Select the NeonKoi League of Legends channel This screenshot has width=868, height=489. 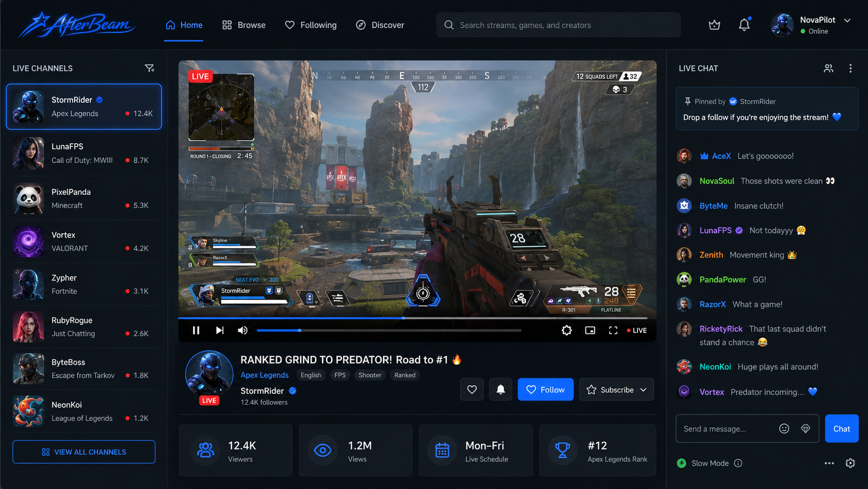point(84,411)
